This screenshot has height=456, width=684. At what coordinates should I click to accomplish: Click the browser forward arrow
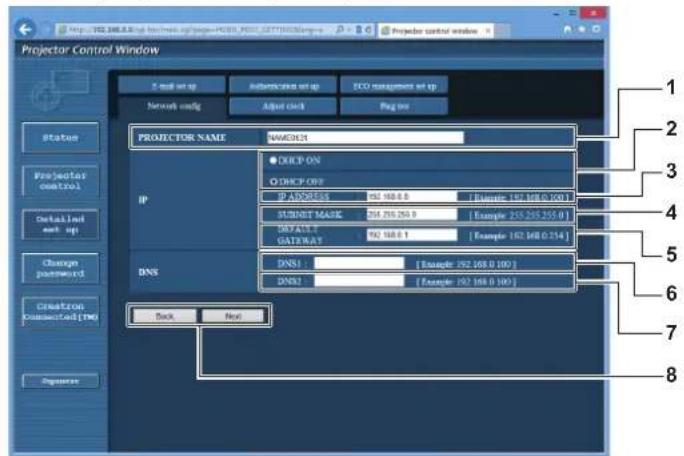46,30
